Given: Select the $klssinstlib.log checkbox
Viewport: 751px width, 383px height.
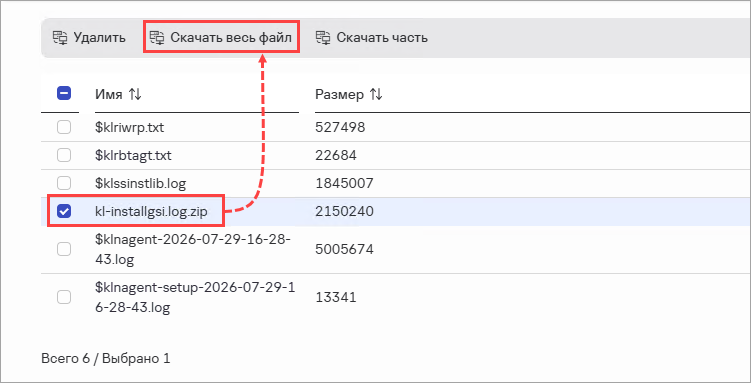Looking at the screenshot, I should [64, 183].
